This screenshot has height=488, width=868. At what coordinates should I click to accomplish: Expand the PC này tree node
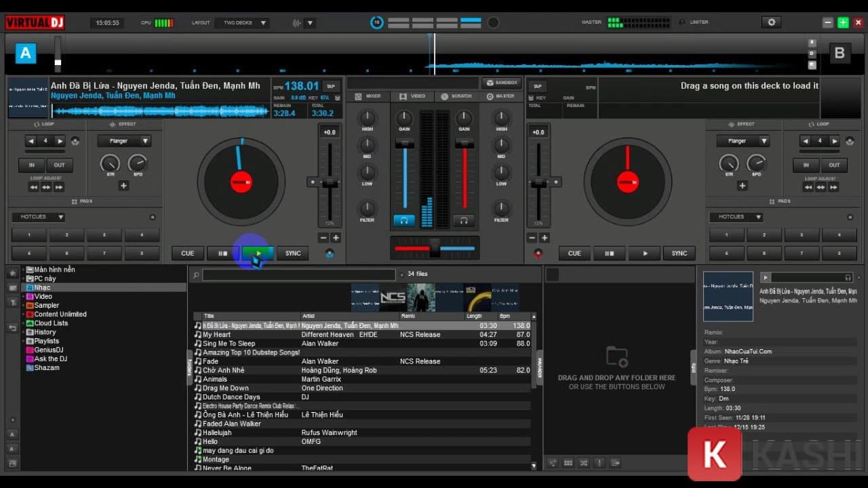point(23,279)
